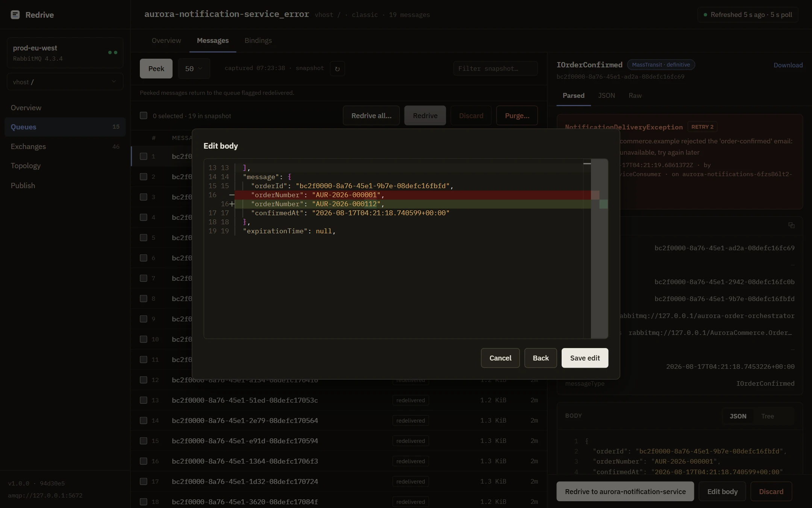Click the Redrive button beside Redrive all

(x=425, y=116)
